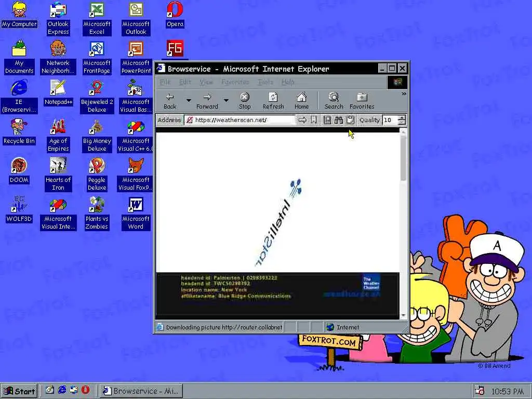Screen dimensions: 532x399
Task: Select the Microsoft FrontPage desktop shortcut
Action: [x=97, y=58]
